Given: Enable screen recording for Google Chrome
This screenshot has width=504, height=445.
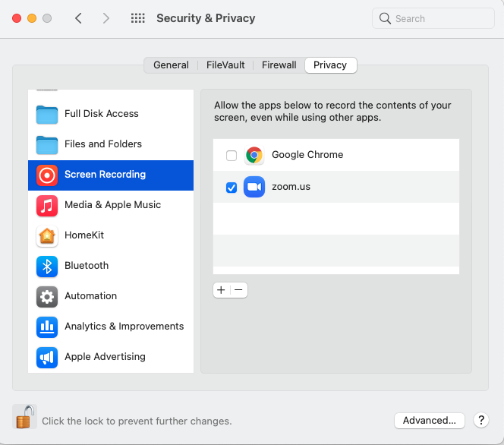Looking at the screenshot, I should pos(232,156).
